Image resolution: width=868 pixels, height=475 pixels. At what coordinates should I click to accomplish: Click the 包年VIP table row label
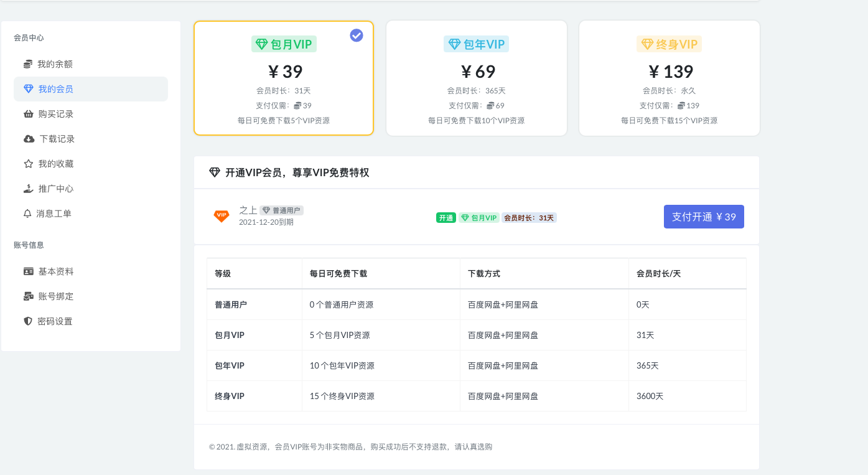230,366
